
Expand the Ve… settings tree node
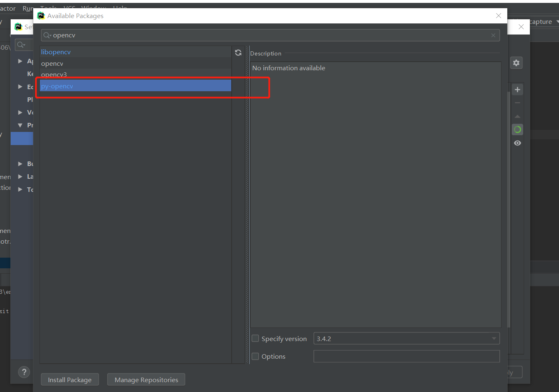pyautogui.click(x=20, y=112)
